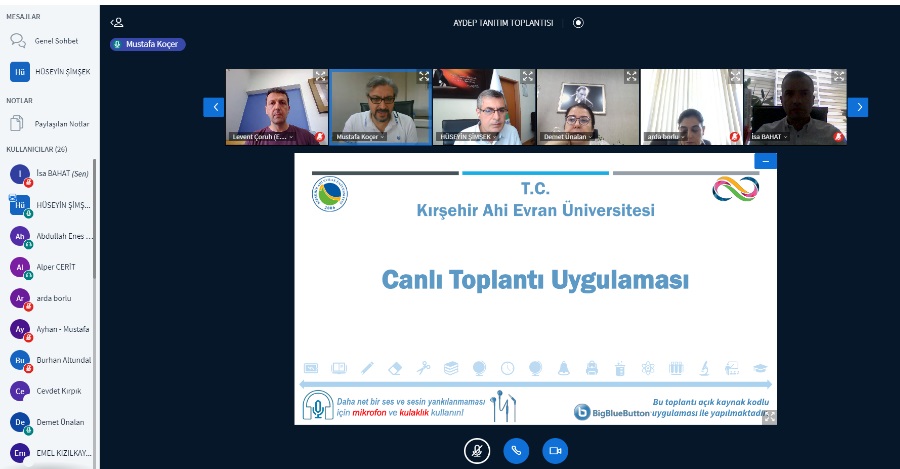Fullscreen HÜSEYİN ŞİMŞEK webcam

click(527, 76)
